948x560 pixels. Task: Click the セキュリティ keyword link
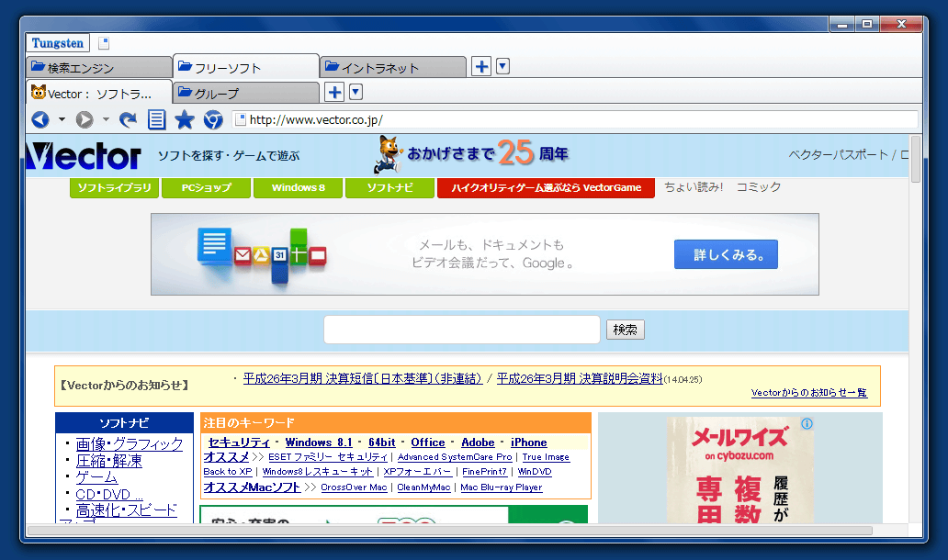(239, 442)
